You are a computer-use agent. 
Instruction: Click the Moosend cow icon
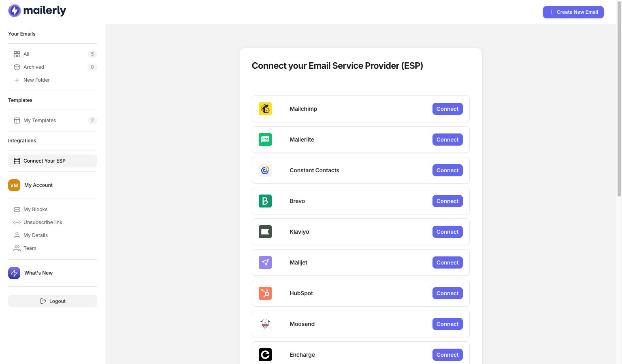[265, 324]
